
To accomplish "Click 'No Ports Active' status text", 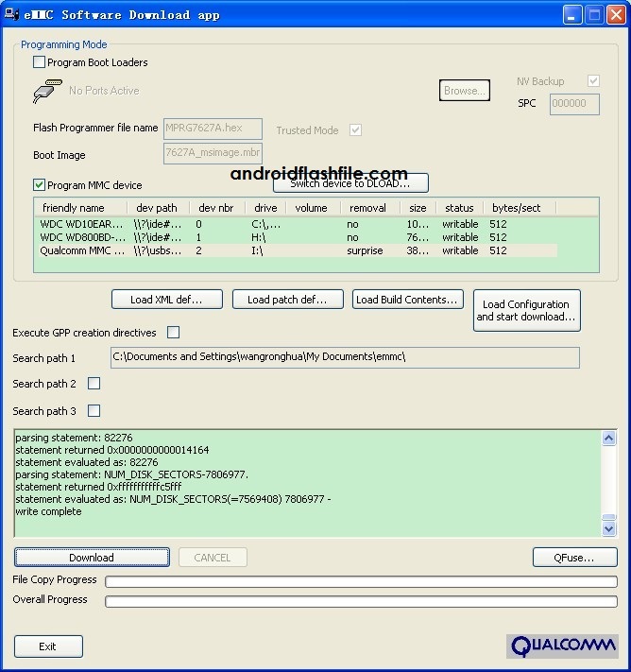I will pyautogui.click(x=104, y=91).
